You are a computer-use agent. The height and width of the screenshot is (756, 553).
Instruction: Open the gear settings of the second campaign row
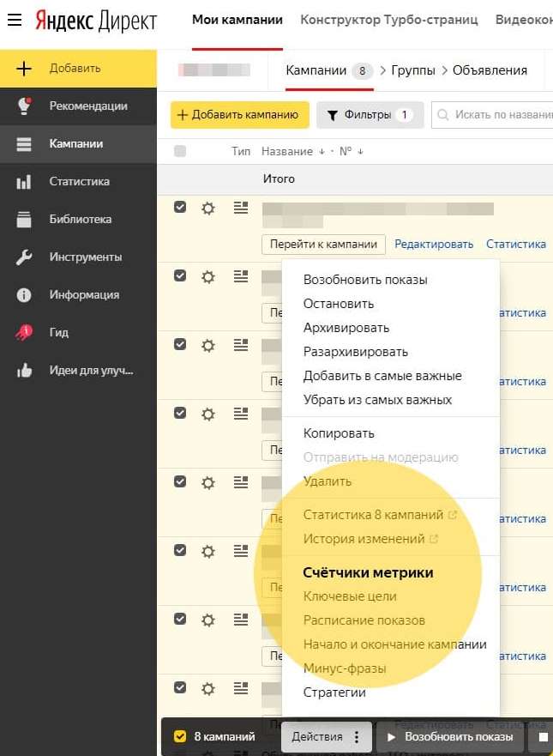(x=208, y=277)
